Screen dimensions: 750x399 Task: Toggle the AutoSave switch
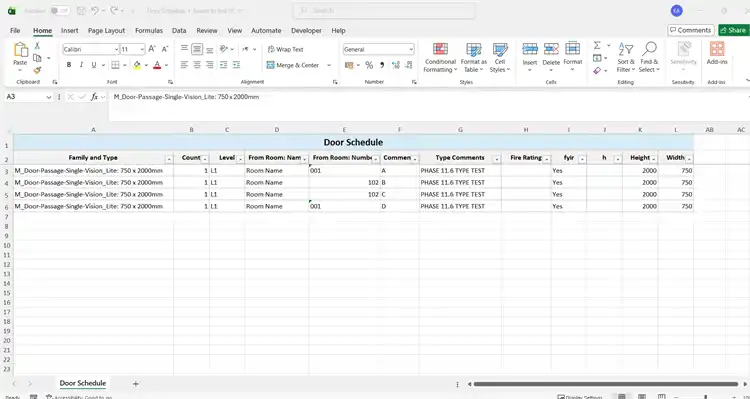[x=60, y=11]
